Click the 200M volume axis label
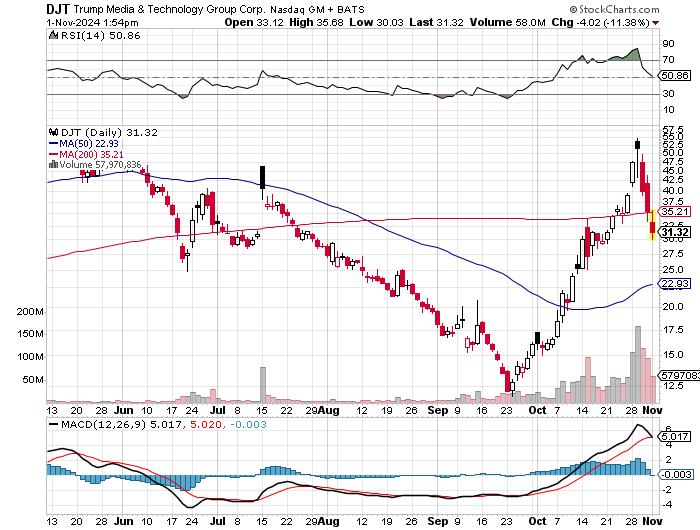 (x=30, y=312)
